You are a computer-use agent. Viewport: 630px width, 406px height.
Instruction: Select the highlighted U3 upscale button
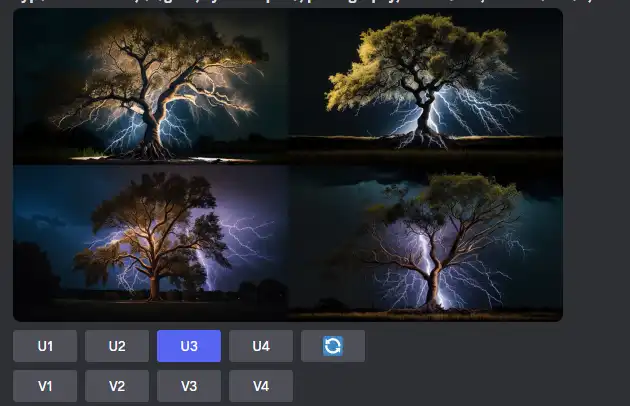tap(189, 346)
